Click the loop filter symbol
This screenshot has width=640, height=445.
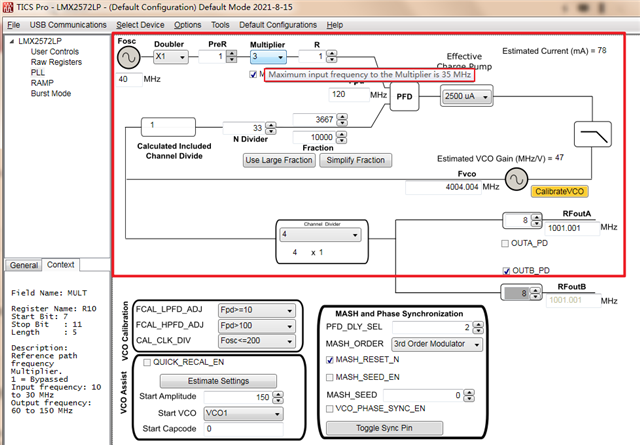click(x=593, y=134)
